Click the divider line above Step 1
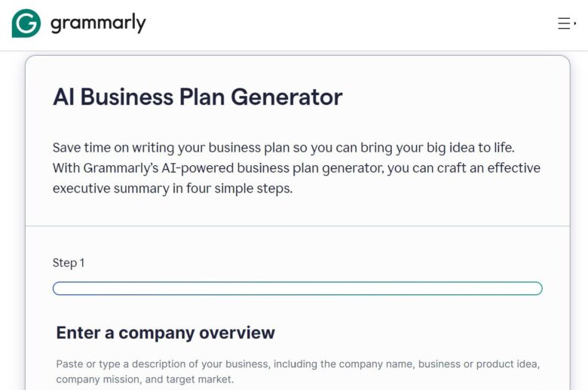 point(297,226)
